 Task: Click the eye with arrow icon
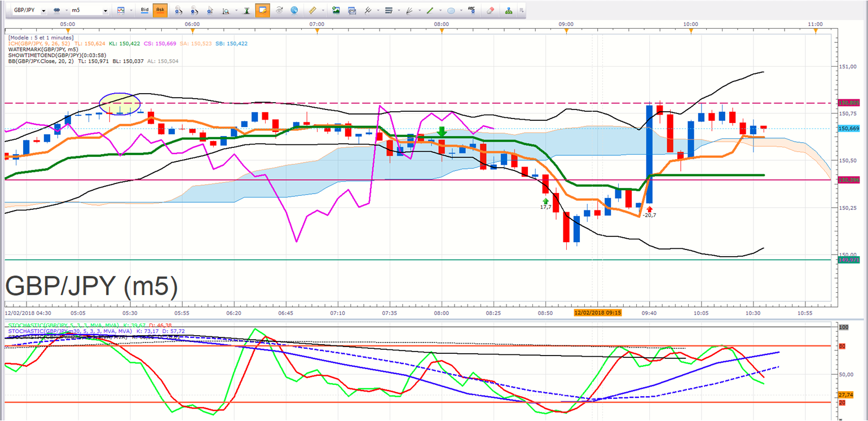pyautogui.click(x=279, y=10)
